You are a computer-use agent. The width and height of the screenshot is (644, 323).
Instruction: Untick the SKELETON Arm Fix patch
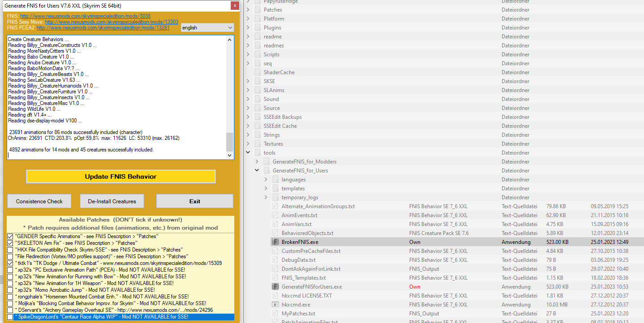coord(10,243)
